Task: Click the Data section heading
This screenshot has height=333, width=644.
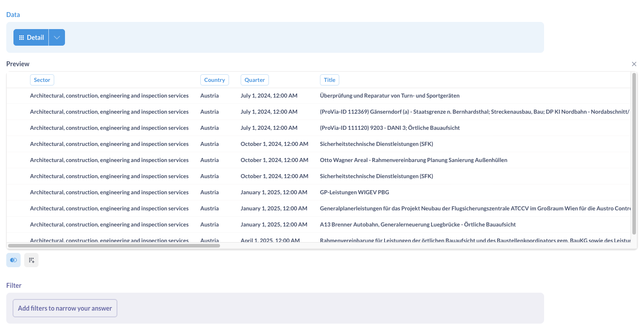Action: (x=13, y=14)
